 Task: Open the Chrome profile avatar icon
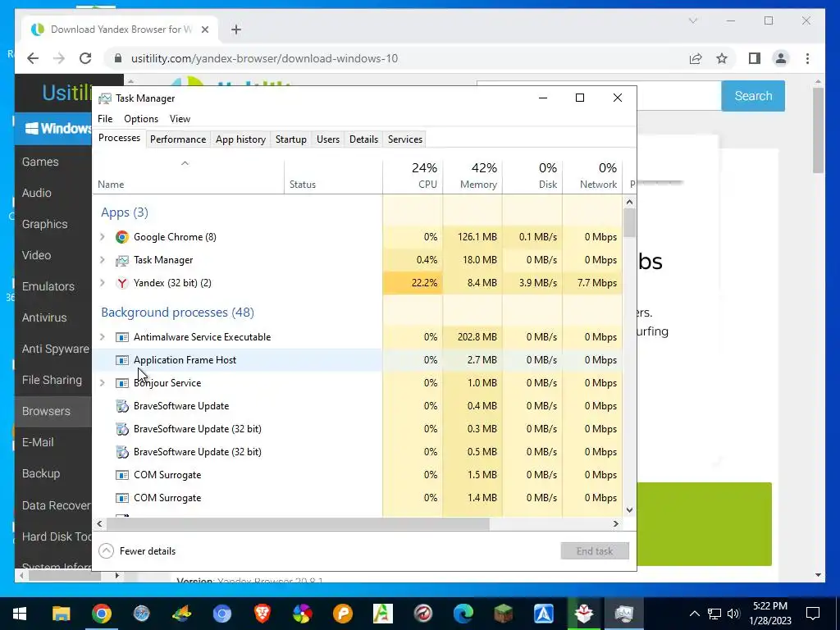(781, 58)
